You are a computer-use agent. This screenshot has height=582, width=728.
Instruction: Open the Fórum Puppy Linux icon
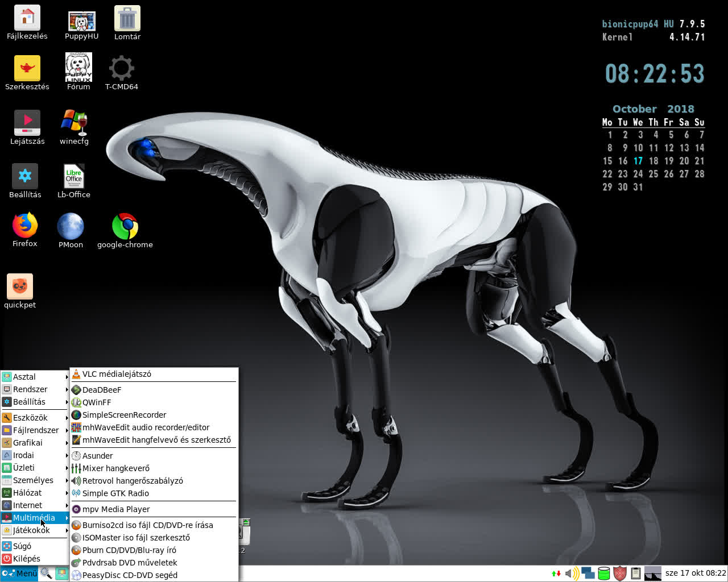coord(78,71)
